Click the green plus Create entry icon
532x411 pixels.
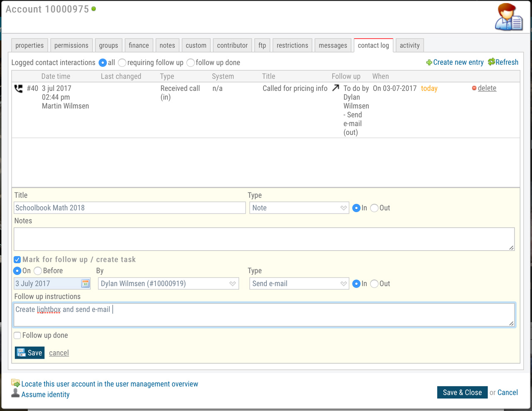tap(429, 63)
